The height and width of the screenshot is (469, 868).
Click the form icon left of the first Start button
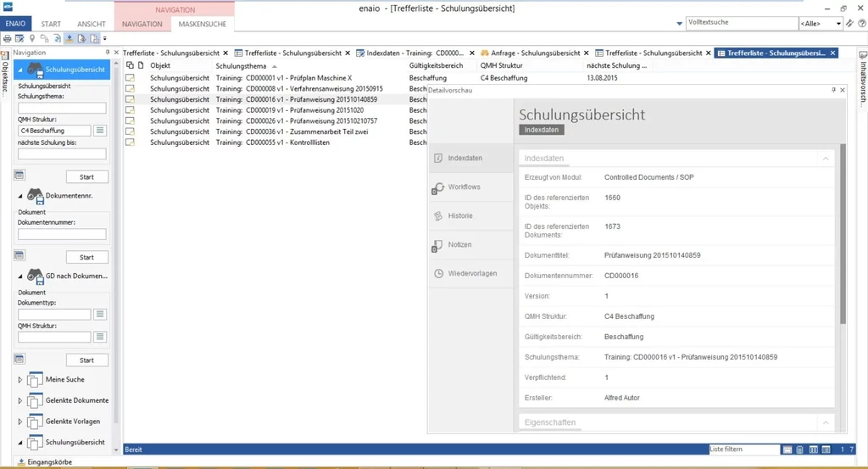click(19, 175)
